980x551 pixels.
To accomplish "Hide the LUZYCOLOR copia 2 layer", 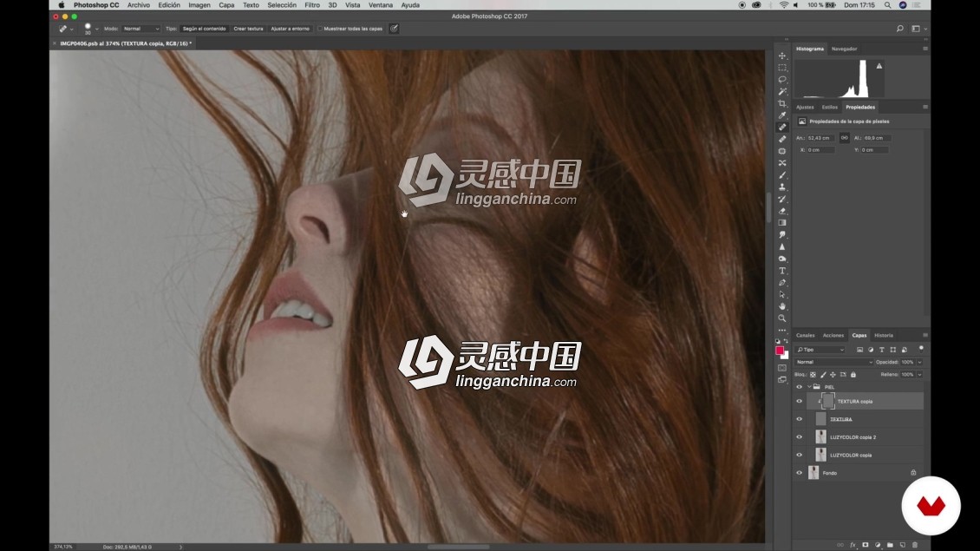I will [x=799, y=437].
